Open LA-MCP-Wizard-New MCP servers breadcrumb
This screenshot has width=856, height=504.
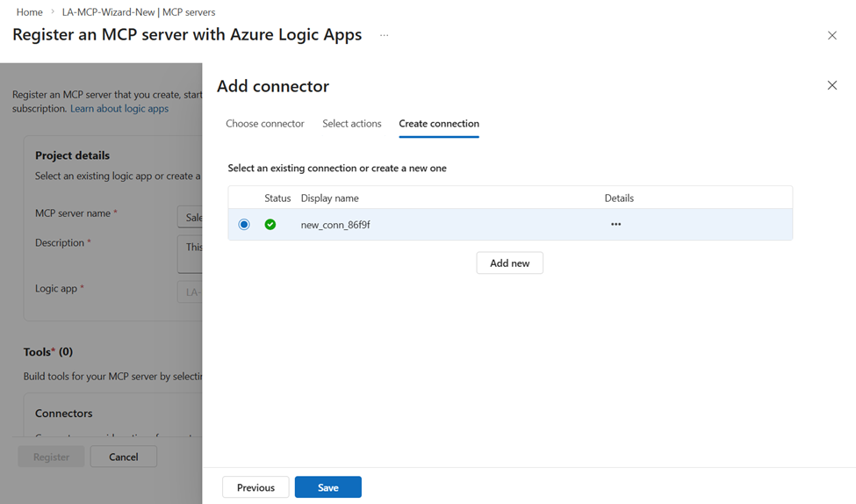(139, 12)
